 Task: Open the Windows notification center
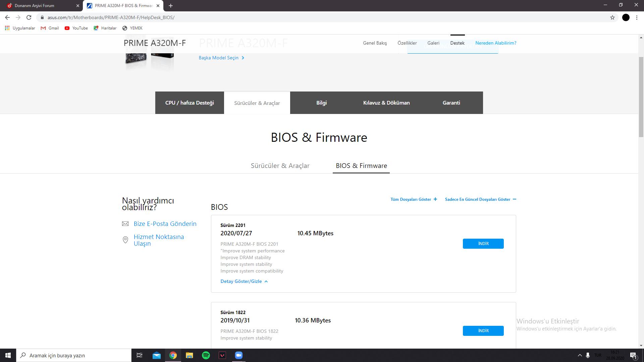click(x=633, y=355)
